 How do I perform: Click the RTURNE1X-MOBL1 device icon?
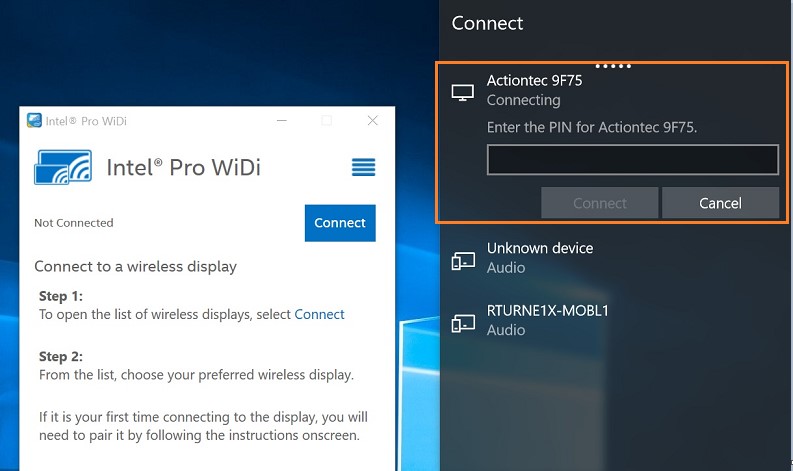click(463, 323)
